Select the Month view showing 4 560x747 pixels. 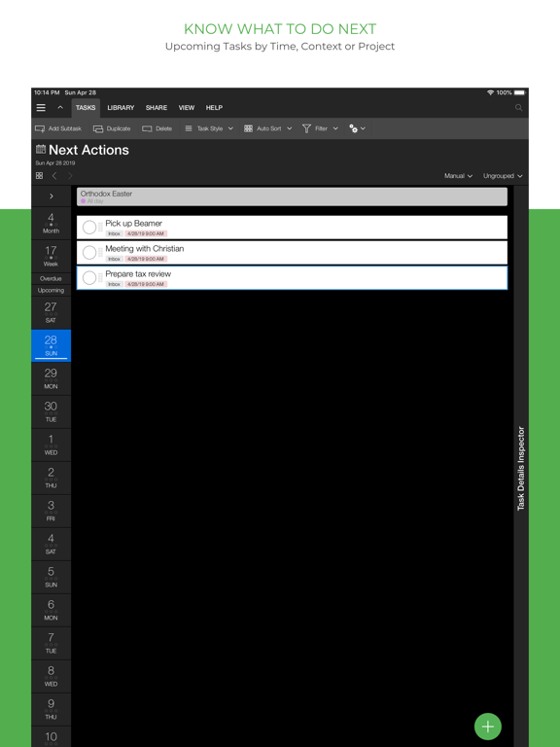point(51,224)
